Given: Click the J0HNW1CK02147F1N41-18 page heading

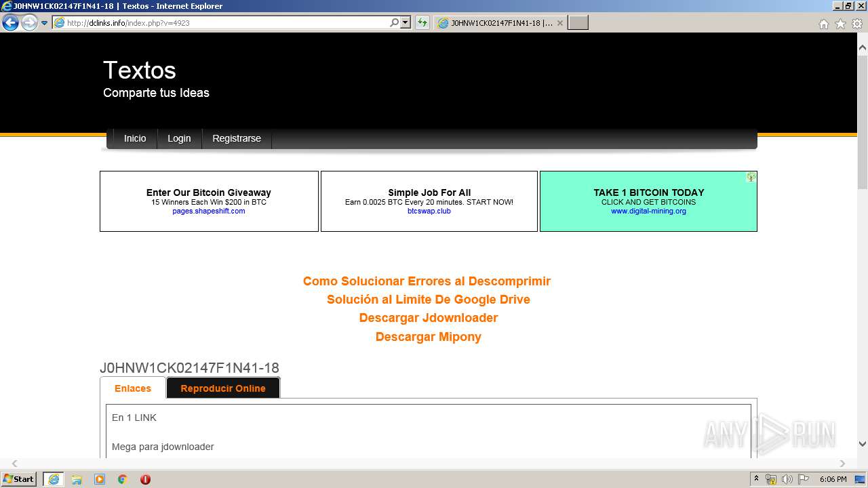Looking at the screenshot, I should pos(189,368).
